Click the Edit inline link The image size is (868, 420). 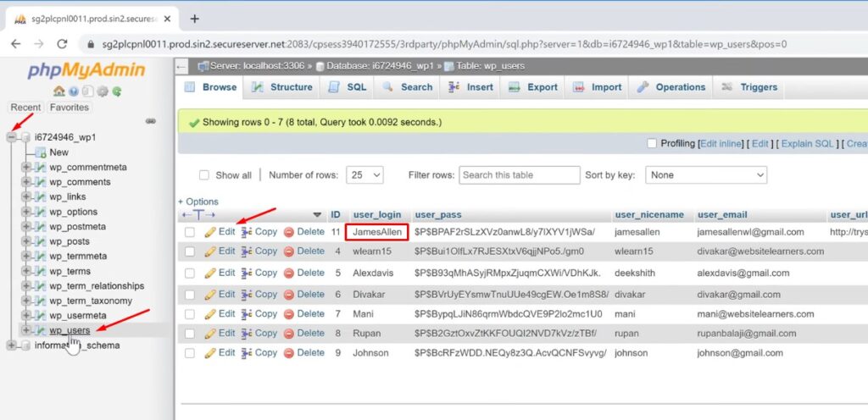(721, 144)
